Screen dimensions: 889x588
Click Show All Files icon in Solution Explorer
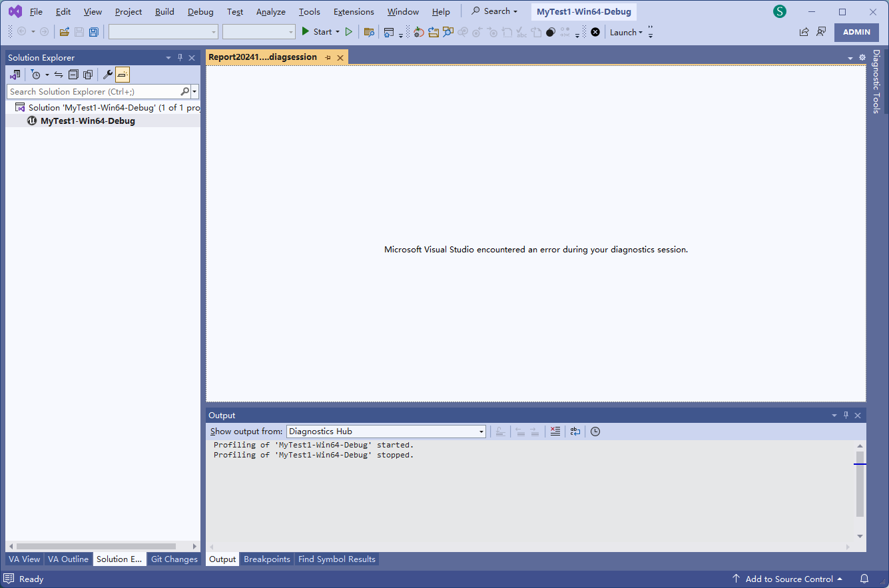88,75
